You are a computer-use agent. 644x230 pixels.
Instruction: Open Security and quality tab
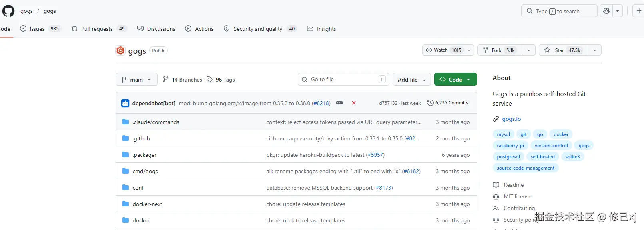point(260,29)
